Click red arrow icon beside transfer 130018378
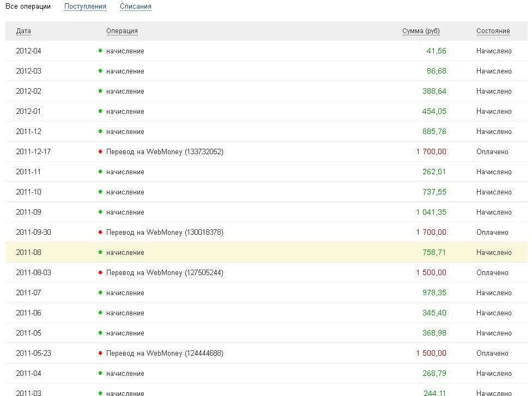This screenshot has height=396, width=532. click(100, 233)
